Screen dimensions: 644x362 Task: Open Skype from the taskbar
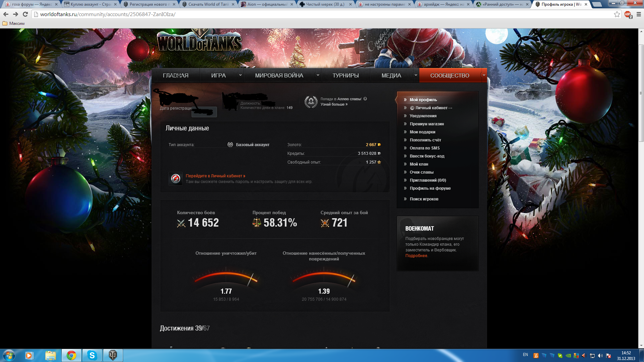click(x=92, y=355)
